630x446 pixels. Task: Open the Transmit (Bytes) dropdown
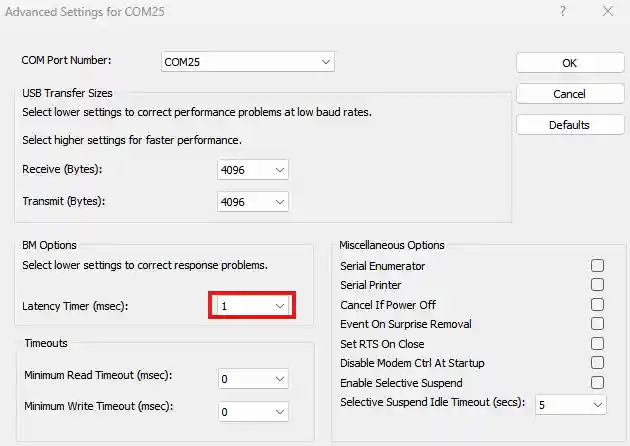253,201
